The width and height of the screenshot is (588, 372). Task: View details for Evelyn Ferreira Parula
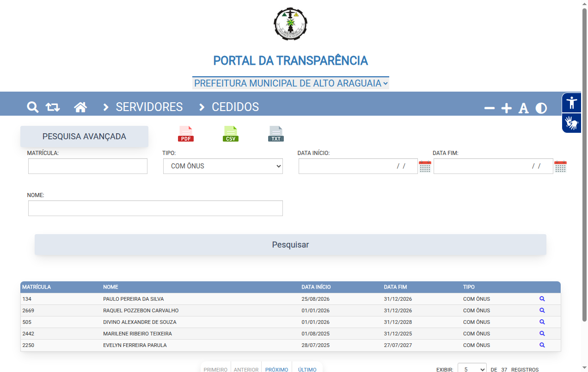[x=542, y=345]
